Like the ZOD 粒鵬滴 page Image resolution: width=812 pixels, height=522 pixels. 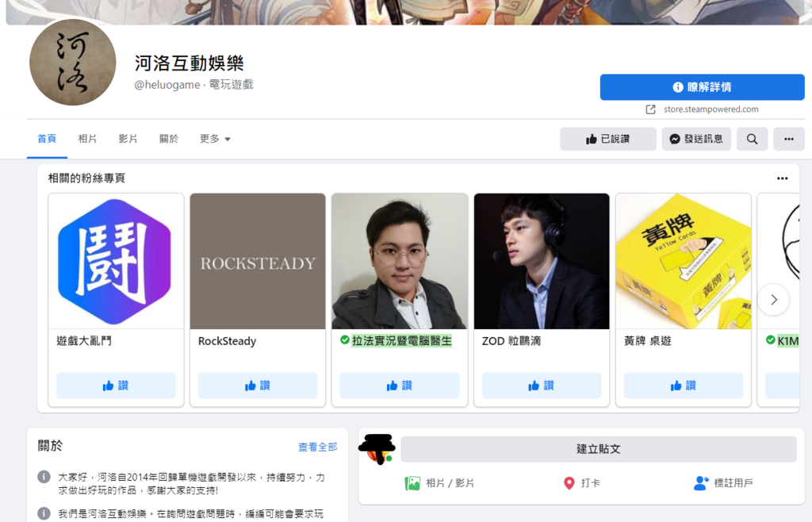(x=542, y=386)
